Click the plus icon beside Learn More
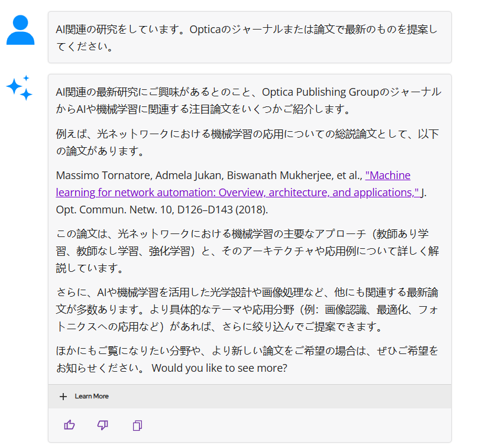The width and height of the screenshot is (489, 448). pyautogui.click(x=63, y=396)
